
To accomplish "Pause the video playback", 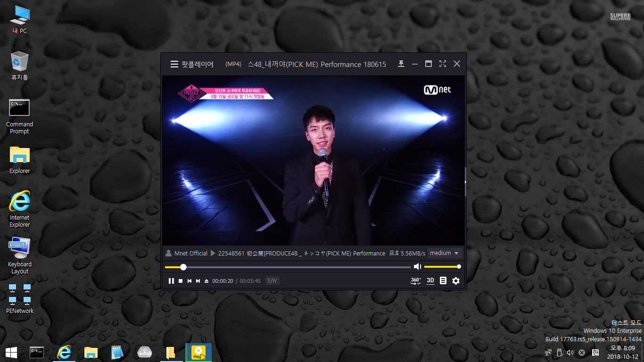I will pyautogui.click(x=171, y=281).
